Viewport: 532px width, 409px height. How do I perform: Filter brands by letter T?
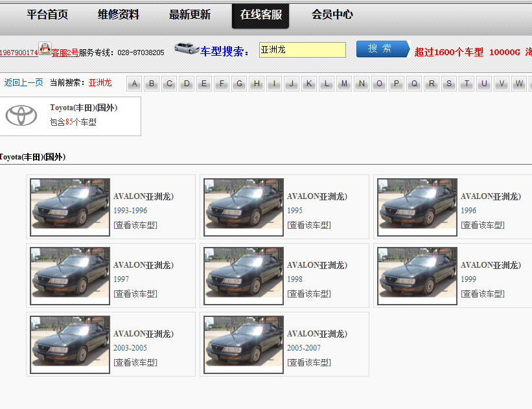(467, 84)
